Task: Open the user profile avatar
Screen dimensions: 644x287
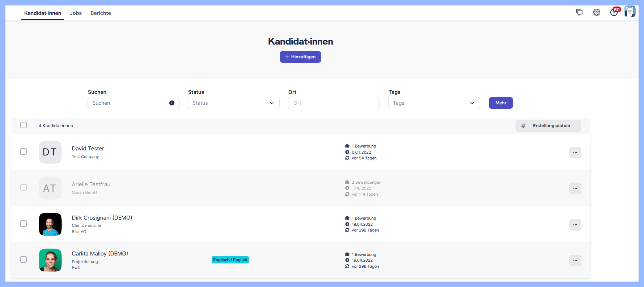Action: (x=630, y=12)
